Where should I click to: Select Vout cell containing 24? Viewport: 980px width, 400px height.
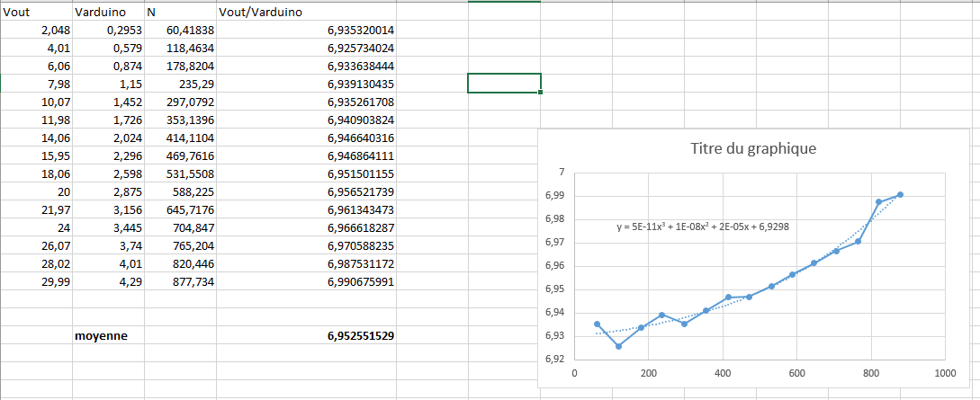(36, 227)
